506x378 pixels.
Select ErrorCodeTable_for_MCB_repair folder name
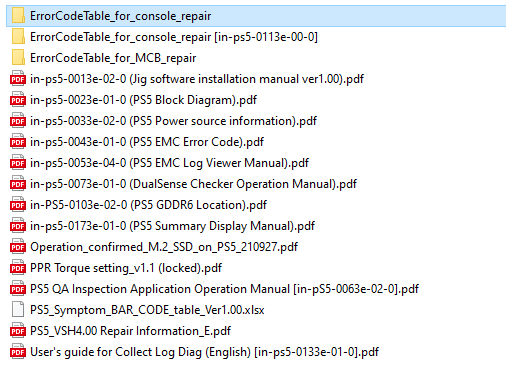(113, 58)
